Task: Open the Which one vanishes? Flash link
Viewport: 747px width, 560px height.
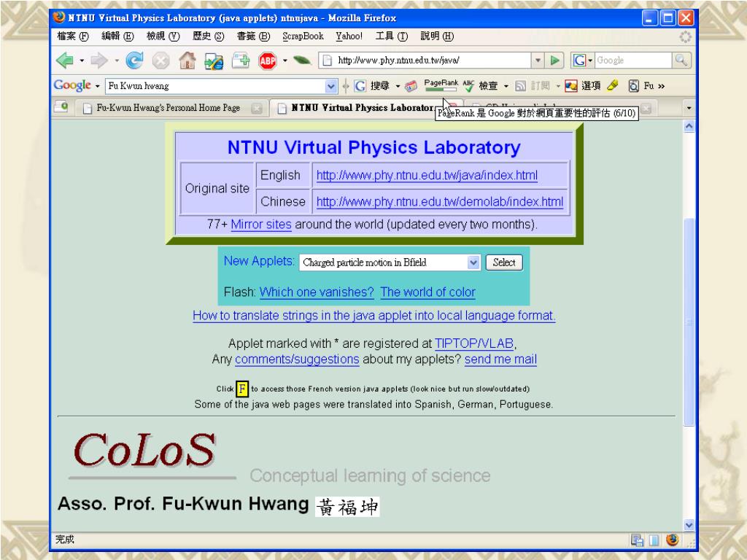Action: pos(317,292)
